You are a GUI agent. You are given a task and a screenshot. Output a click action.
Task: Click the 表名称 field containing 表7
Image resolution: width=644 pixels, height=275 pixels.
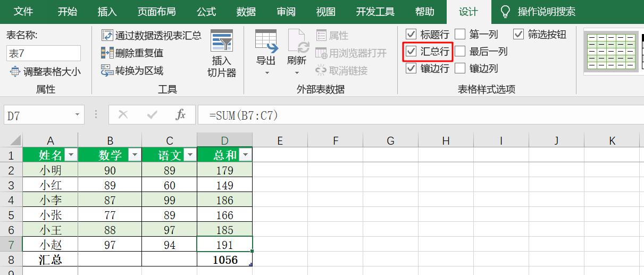(x=44, y=53)
